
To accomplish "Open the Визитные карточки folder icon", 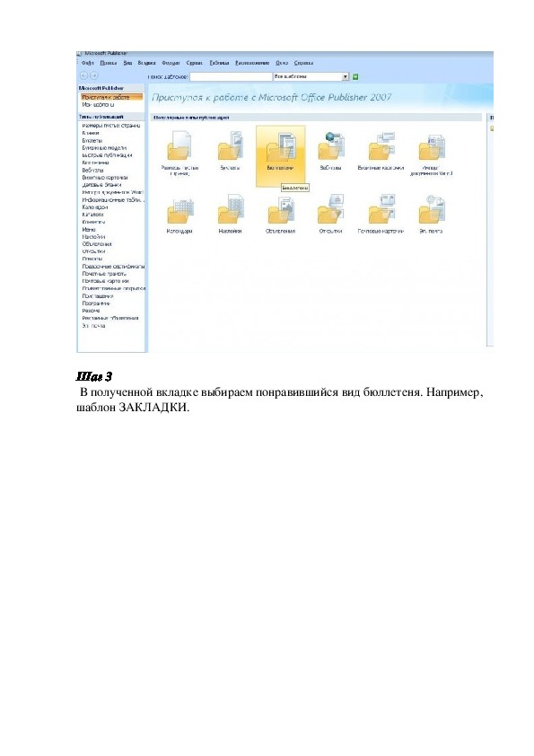I will coord(381,146).
